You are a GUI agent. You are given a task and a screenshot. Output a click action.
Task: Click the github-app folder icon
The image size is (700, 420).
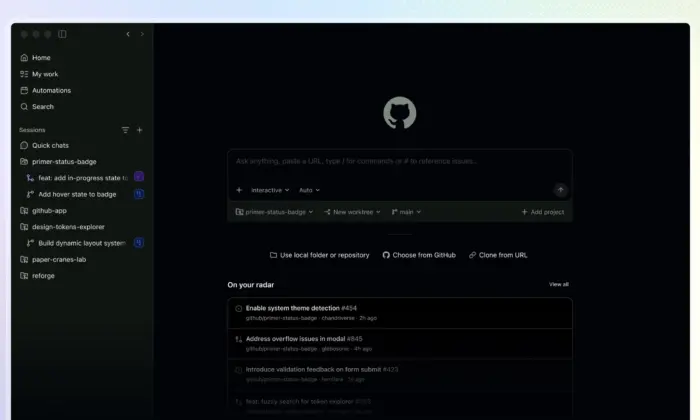click(24, 211)
